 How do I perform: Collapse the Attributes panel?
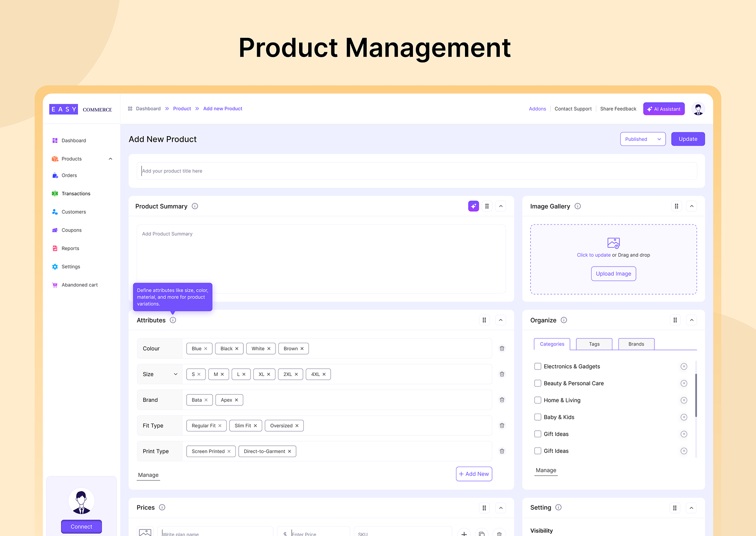point(501,320)
